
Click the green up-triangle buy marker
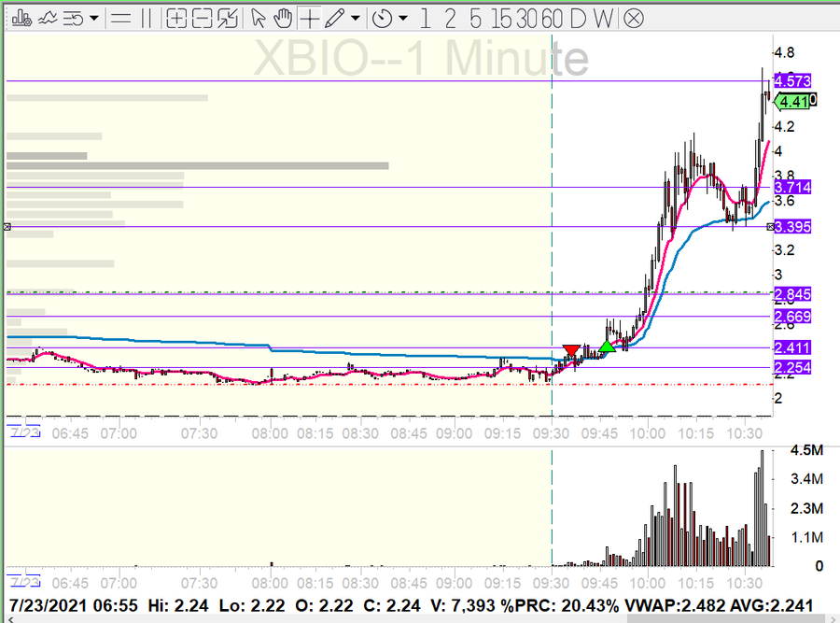point(607,347)
